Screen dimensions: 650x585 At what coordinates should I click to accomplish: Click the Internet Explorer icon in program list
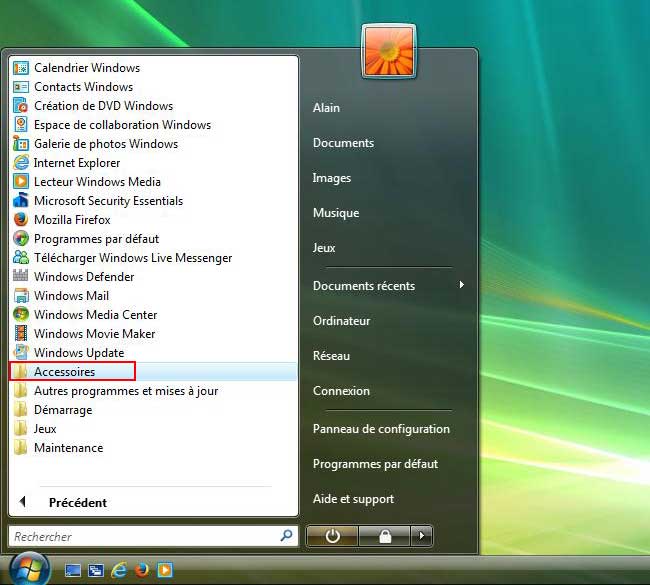(x=21, y=163)
